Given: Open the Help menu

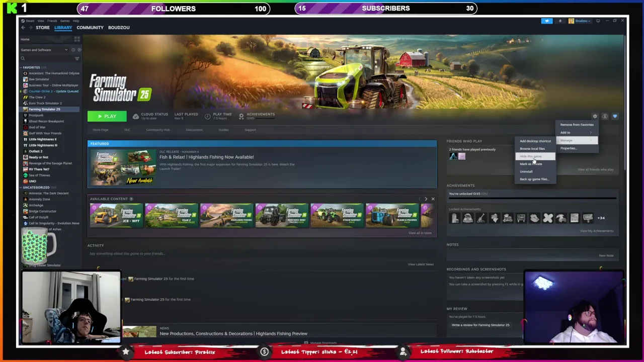Looking at the screenshot, I should [x=75, y=21].
